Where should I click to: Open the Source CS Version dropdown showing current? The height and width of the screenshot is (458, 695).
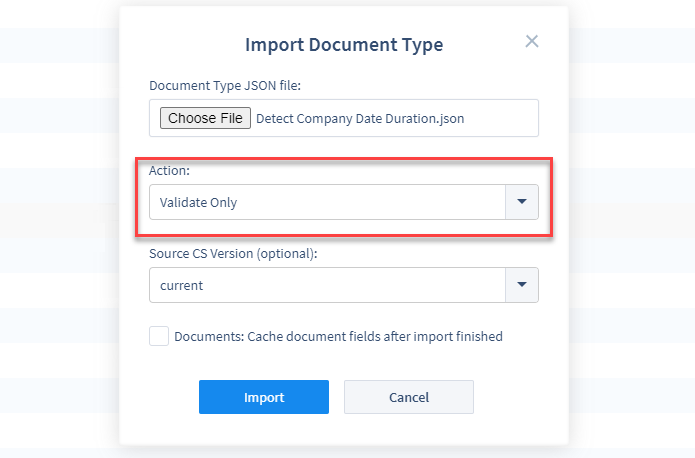344,285
